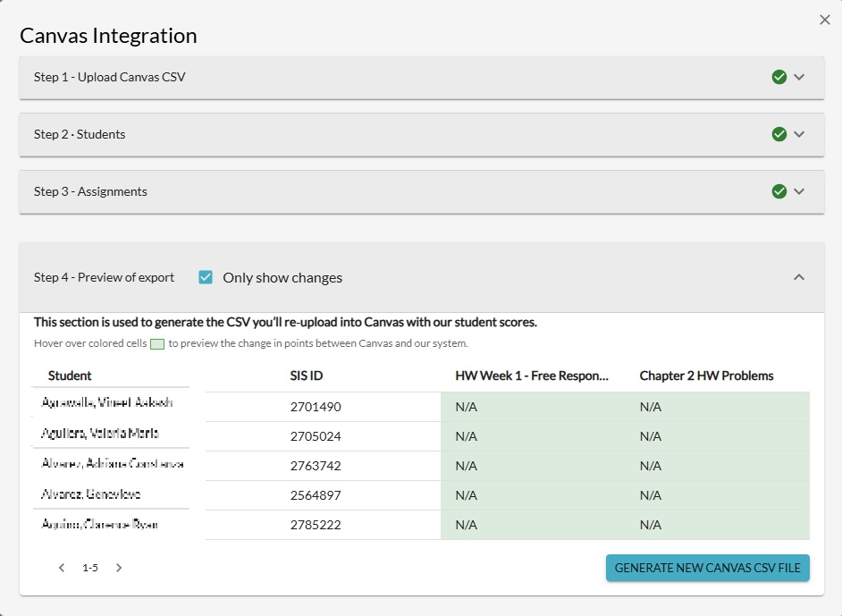The image size is (842, 616).
Task: Click Chapter 2 cell for 2564897
Action: 718,495
